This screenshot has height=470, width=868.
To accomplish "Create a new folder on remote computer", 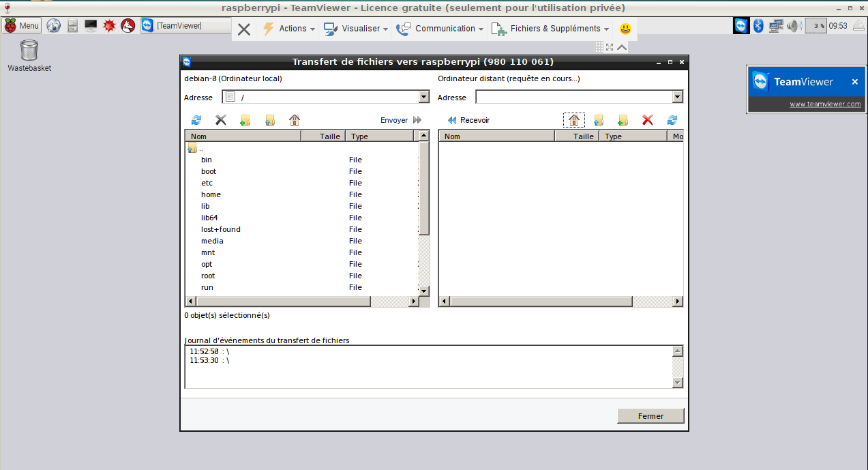I will tap(623, 120).
